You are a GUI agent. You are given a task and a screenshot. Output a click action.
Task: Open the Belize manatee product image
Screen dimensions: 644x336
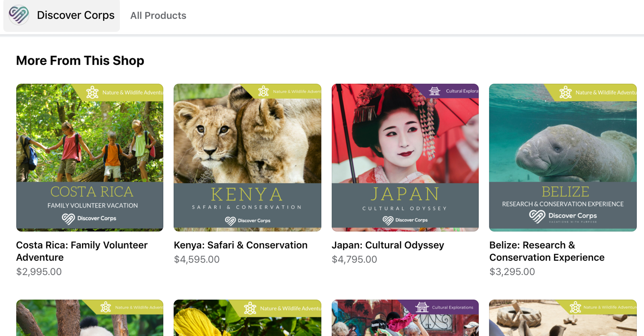tap(563, 157)
